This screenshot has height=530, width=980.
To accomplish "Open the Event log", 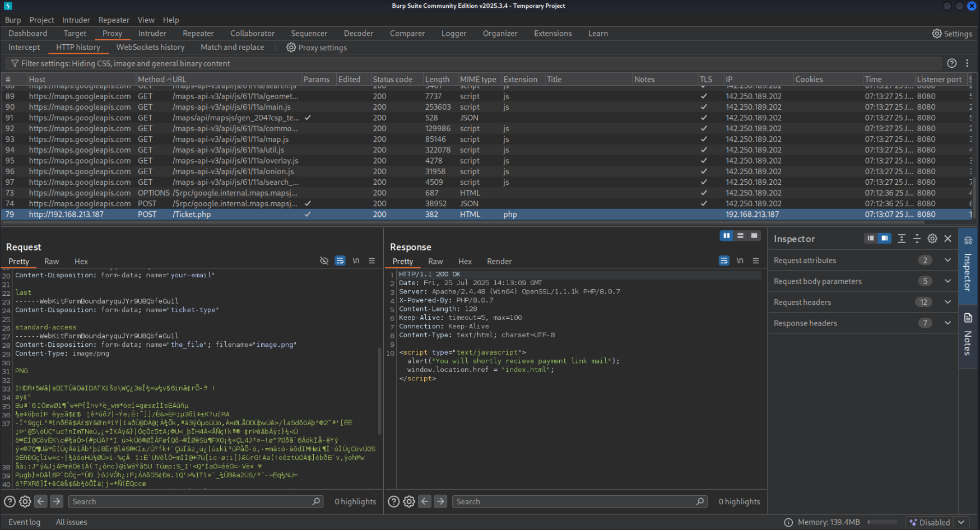I will [x=24, y=522].
